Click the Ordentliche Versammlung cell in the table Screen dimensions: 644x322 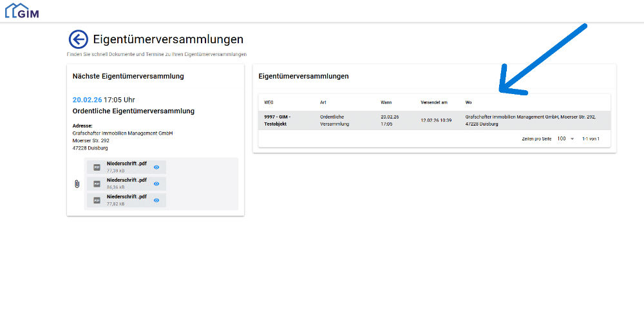[334, 120]
